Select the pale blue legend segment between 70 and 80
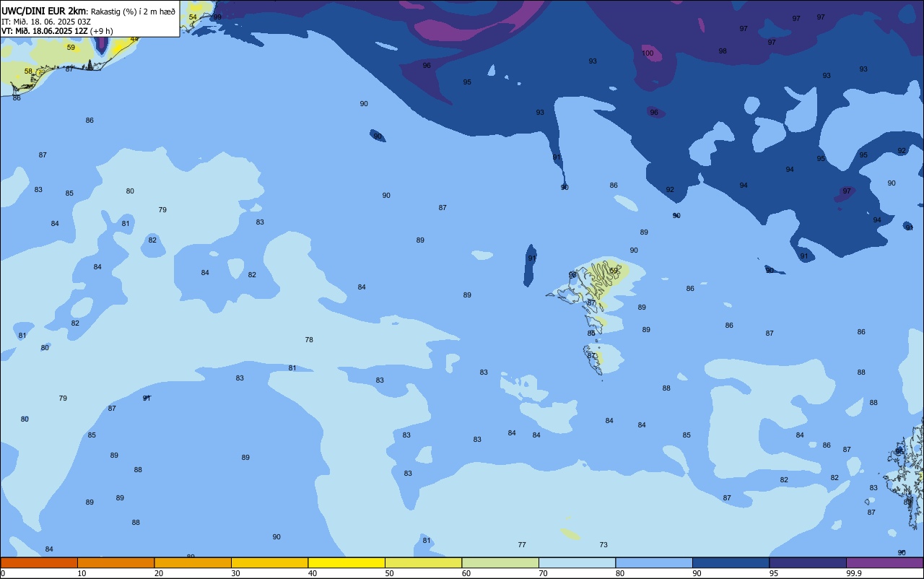This screenshot has height=579, width=924. [x=577, y=562]
